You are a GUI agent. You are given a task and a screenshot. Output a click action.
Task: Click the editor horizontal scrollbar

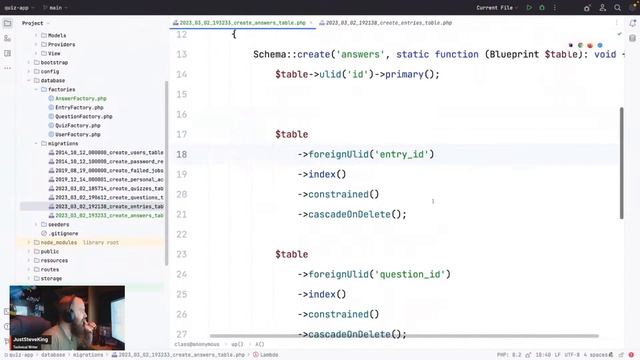[x=404, y=336]
